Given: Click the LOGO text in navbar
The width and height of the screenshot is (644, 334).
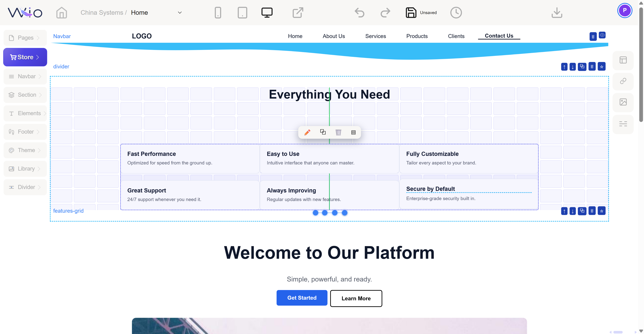Looking at the screenshot, I should click(142, 36).
